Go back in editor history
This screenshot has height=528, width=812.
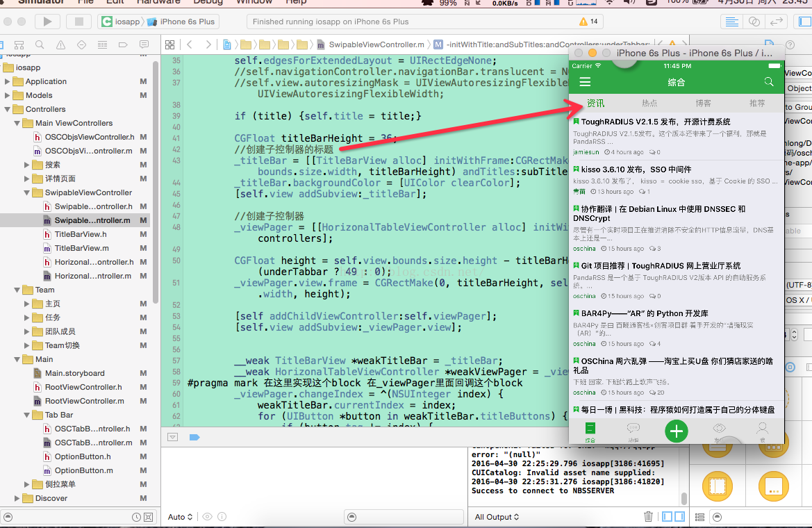point(190,44)
